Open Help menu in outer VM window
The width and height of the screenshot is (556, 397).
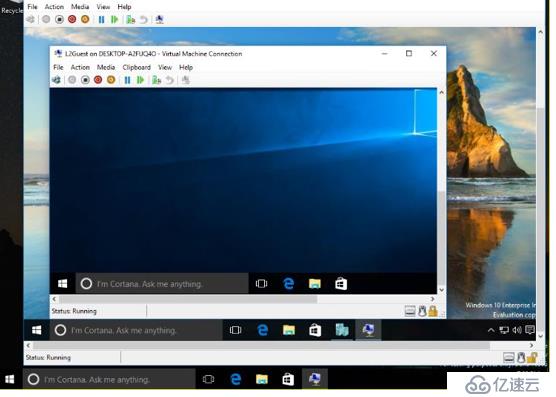pos(124,7)
